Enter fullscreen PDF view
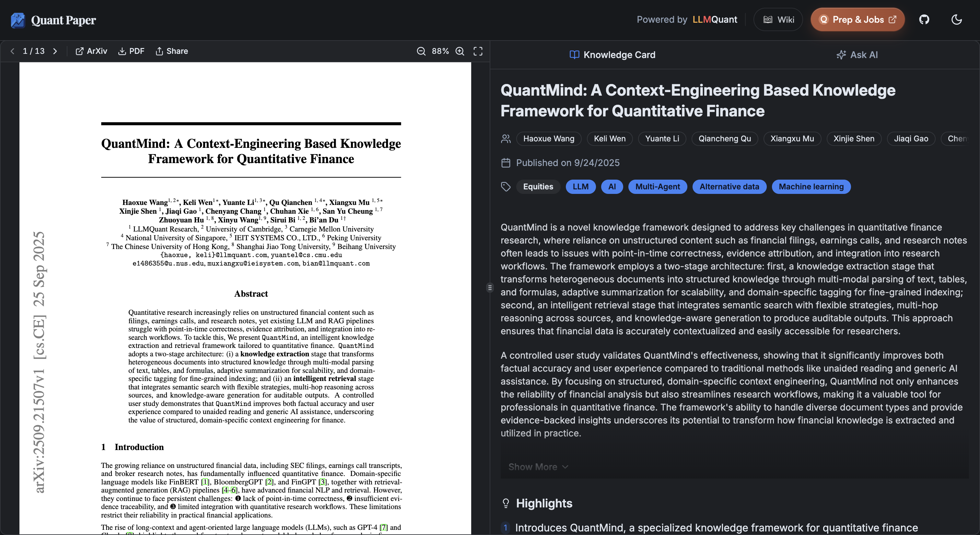The height and width of the screenshot is (535, 980). click(478, 51)
